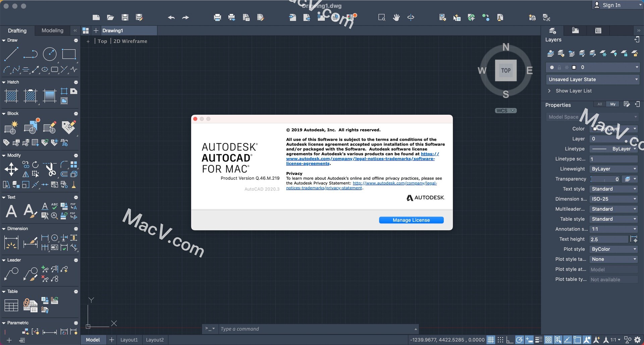
Task: Switch to the Layout1 tab
Action: pyautogui.click(x=129, y=340)
